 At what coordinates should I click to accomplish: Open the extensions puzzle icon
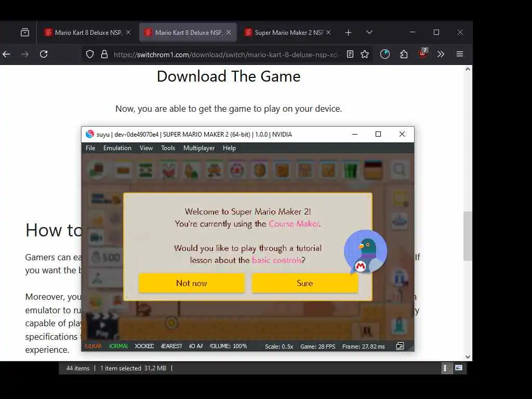[404, 54]
